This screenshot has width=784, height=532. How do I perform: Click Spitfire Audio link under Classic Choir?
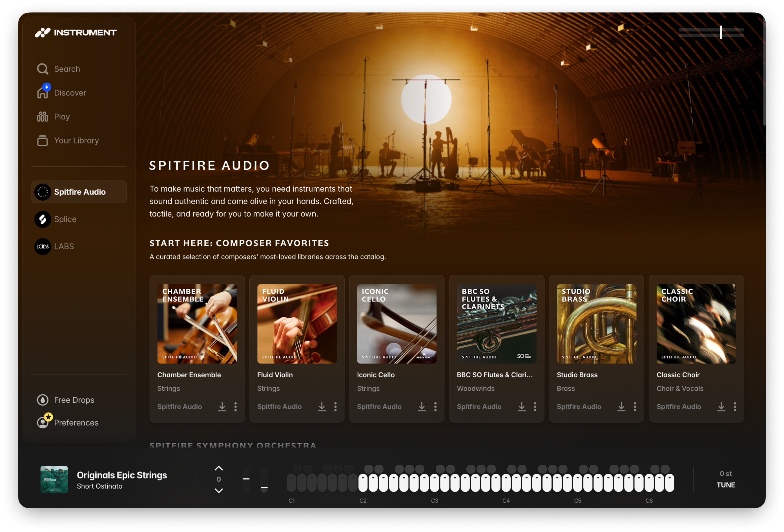pos(679,407)
